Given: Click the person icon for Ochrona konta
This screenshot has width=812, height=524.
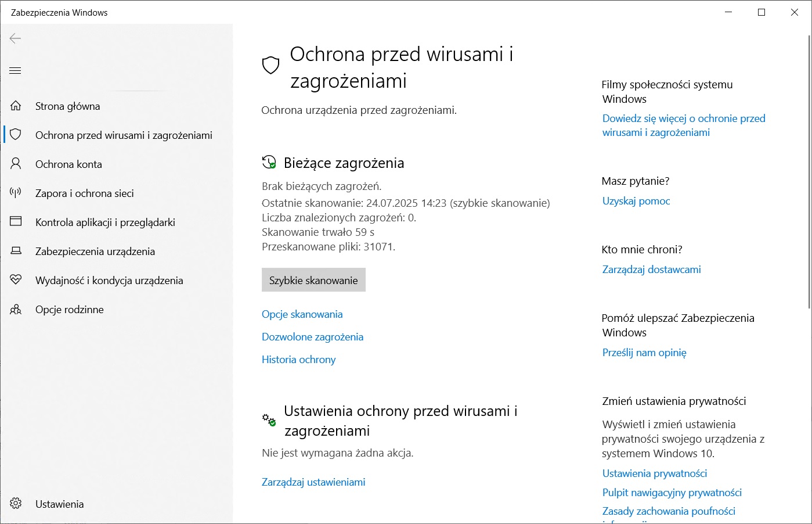Looking at the screenshot, I should coord(16,164).
